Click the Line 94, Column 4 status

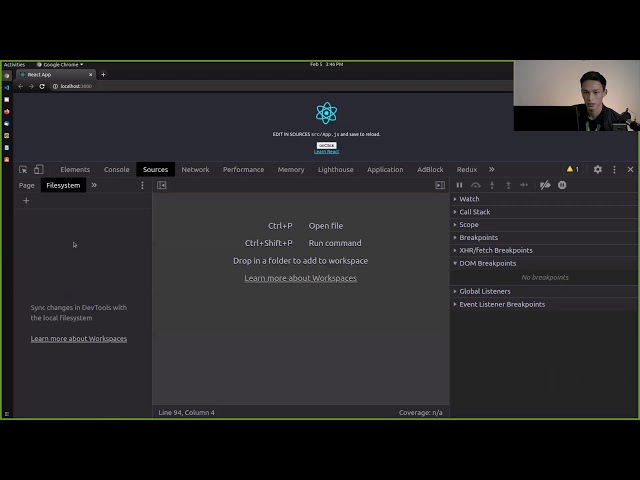pos(187,413)
